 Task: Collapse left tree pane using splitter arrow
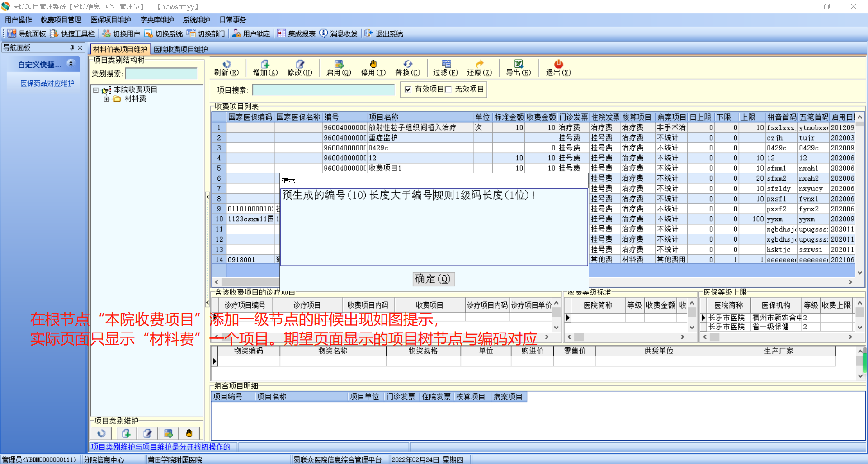(x=208, y=197)
